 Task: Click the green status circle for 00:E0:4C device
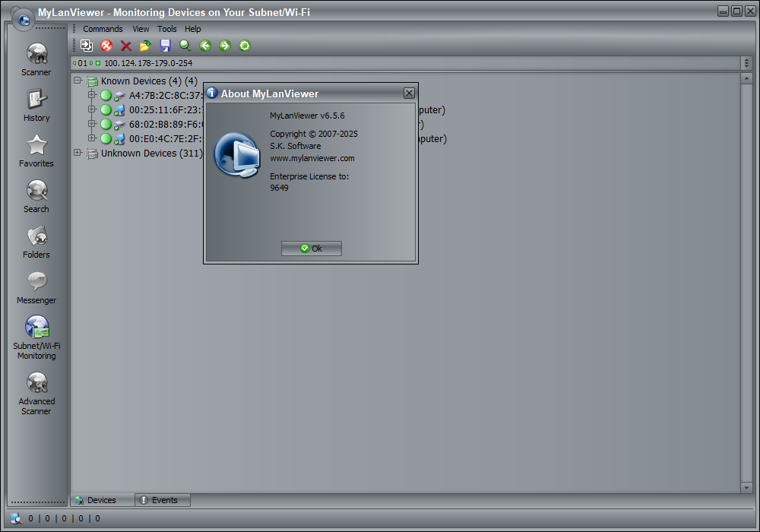click(x=106, y=138)
